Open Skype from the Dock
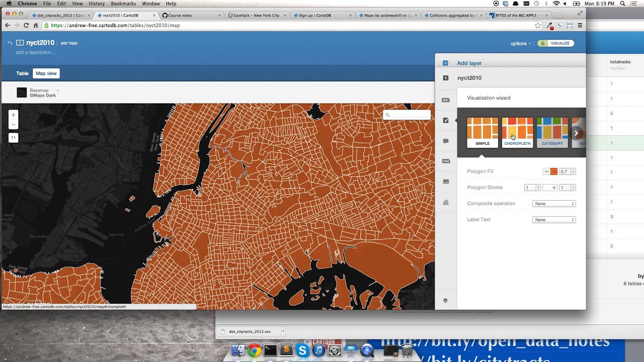This screenshot has width=644, height=362. (302, 350)
